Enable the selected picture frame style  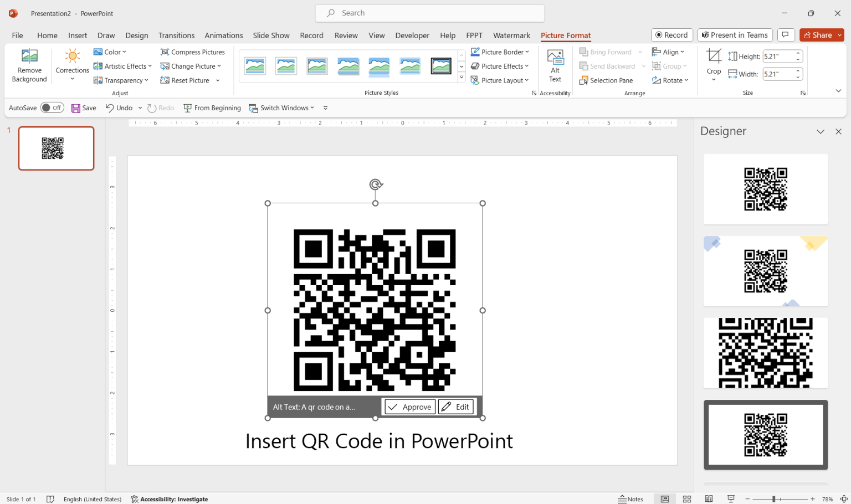pos(441,65)
